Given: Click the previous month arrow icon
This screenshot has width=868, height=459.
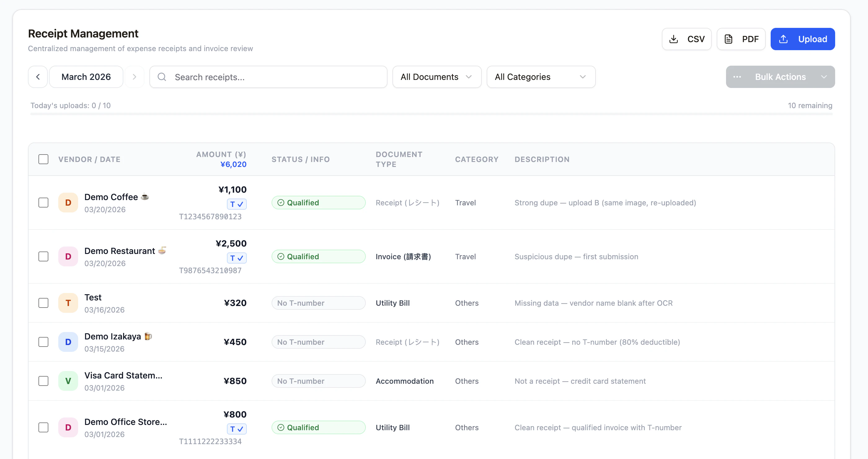Looking at the screenshot, I should coord(38,77).
